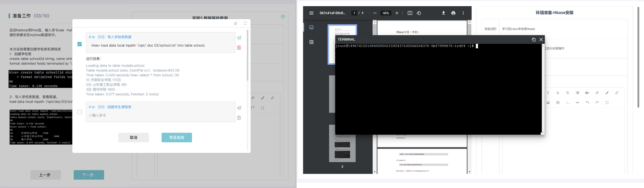The width and height of the screenshot is (644, 188).
Task: Make the Hbase report editor fullscreen
Action: pos(607,103)
